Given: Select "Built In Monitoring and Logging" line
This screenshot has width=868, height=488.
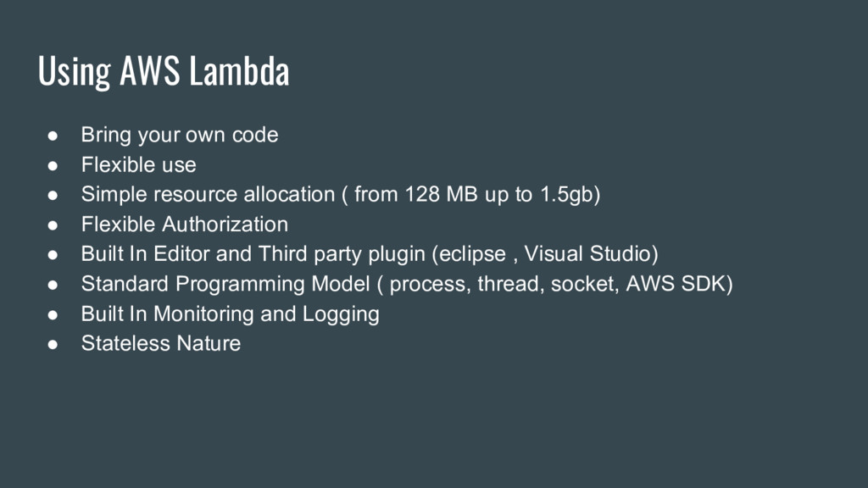Looking at the screenshot, I should pos(231,314).
